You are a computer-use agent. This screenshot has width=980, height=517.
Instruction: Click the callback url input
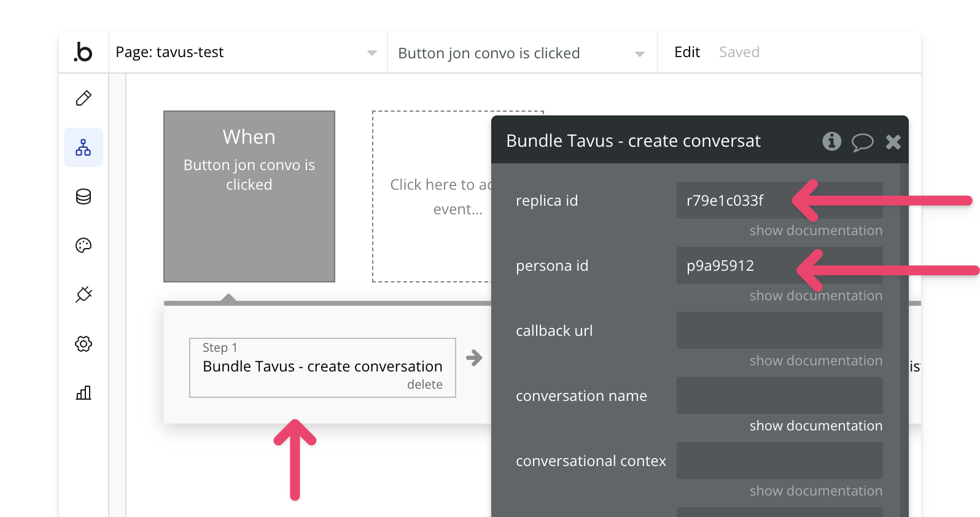[x=780, y=330]
